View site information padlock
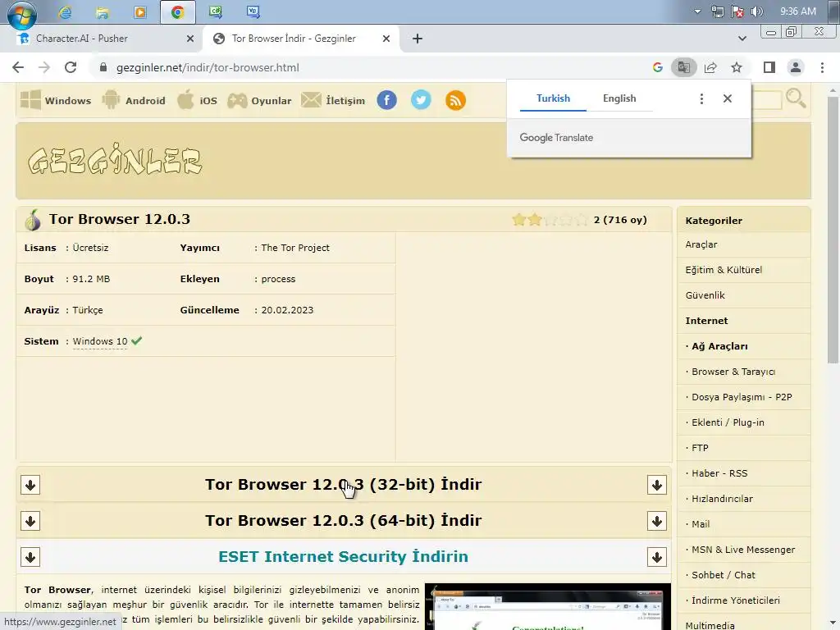Screen dimensions: 840x630 [x=103, y=67]
